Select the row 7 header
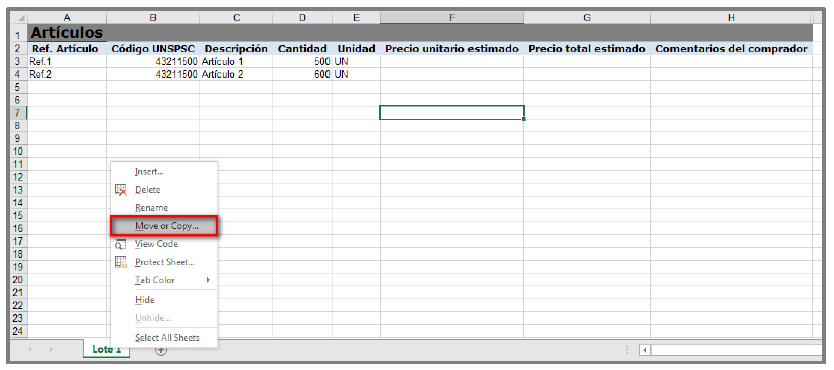The image size is (834, 370). 18,113
